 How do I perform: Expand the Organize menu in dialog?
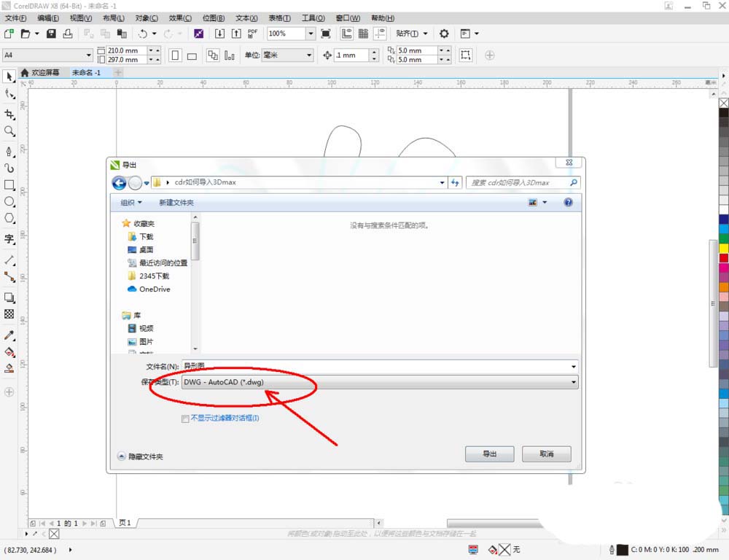point(131,202)
